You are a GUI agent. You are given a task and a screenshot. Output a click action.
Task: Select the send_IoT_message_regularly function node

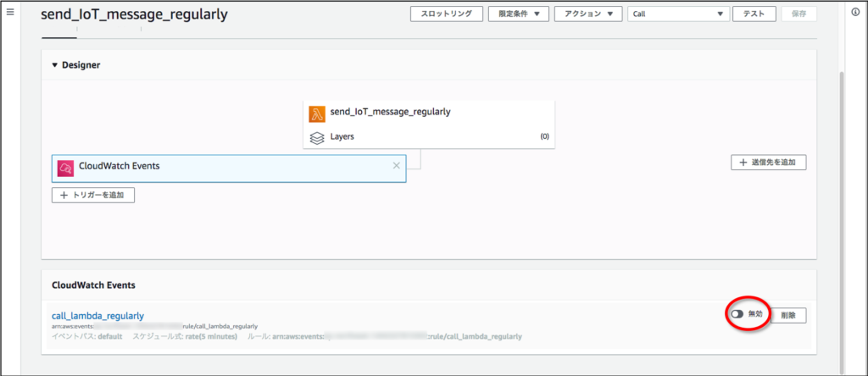(x=390, y=112)
